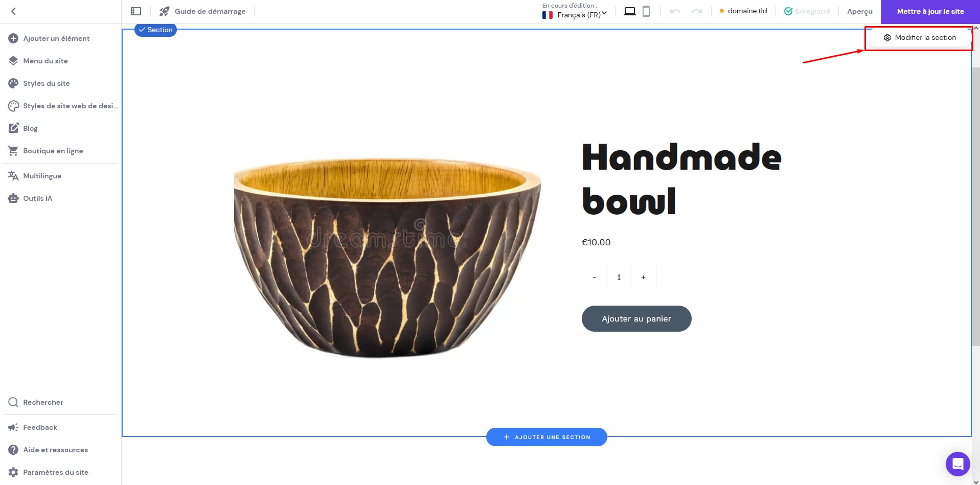Click Modifier la section button
This screenshot has height=485, width=980.
920,38
